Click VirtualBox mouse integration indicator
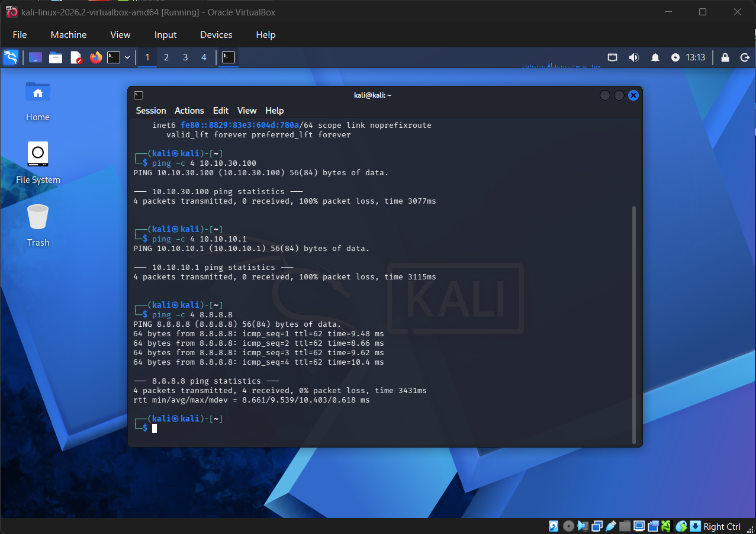 (681, 526)
